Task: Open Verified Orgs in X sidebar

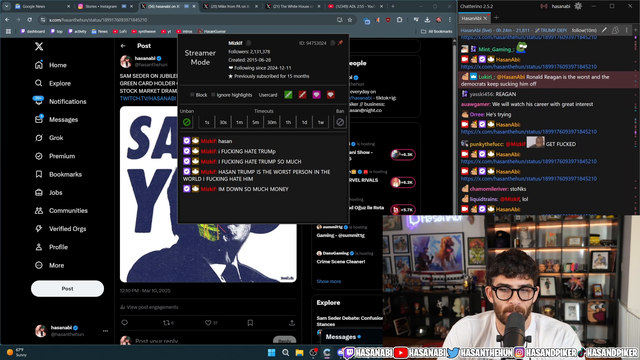Action: click(60, 229)
